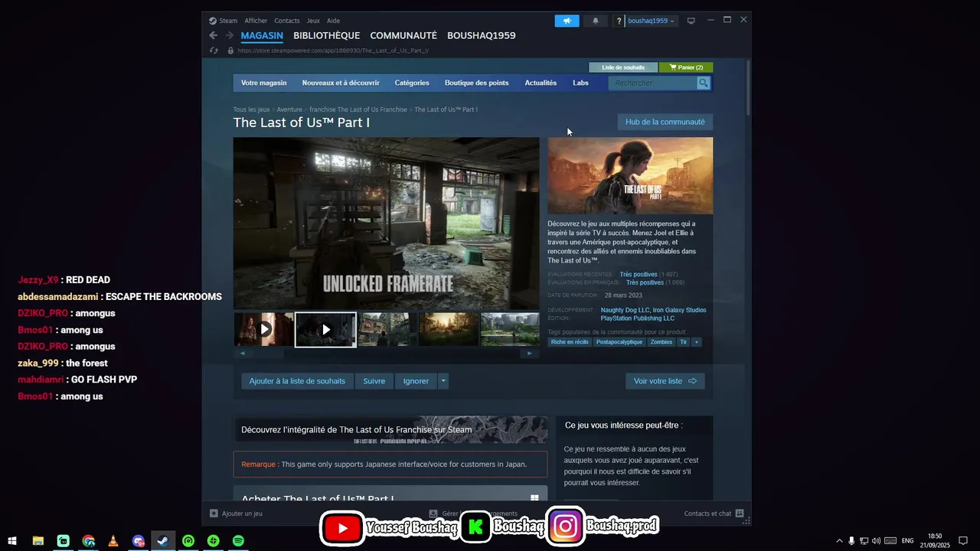Play the first trailer thumbnail
Viewport: 980px width, 551px height.
264,329
